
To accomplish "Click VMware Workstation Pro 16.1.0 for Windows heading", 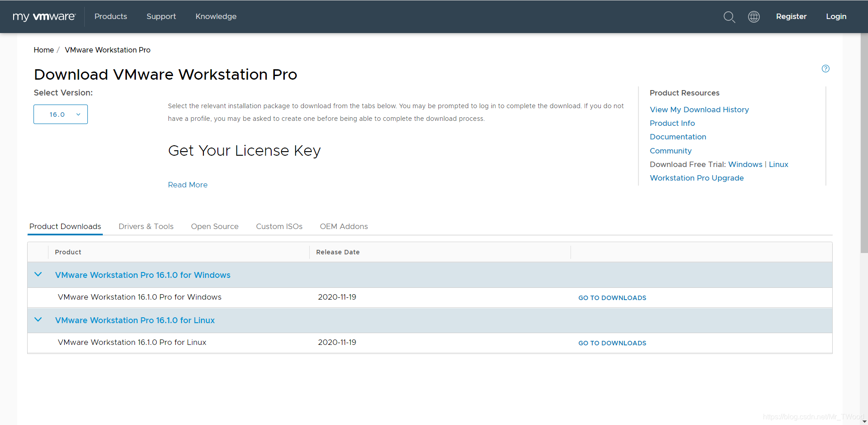I will click(143, 275).
